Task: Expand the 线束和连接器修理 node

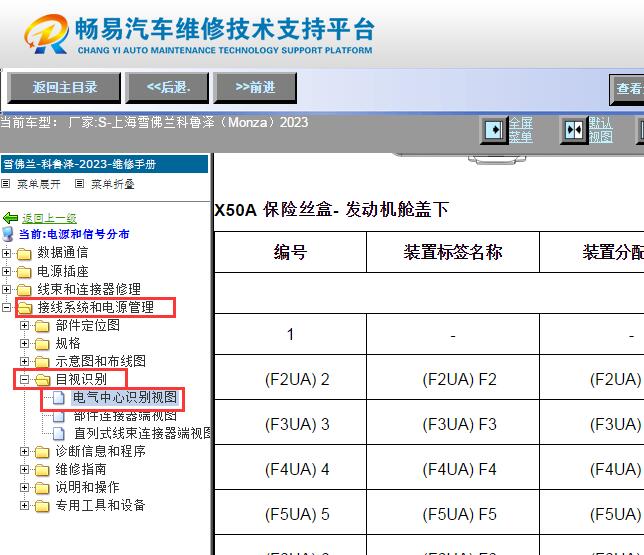Action: [6, 289]
